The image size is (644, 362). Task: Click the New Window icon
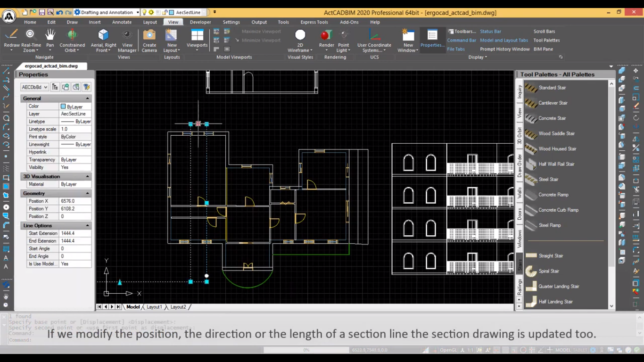click(x=408, y=34)
